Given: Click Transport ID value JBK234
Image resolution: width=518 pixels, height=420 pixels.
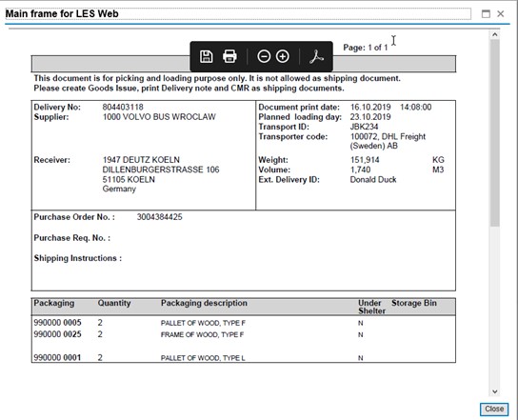Looking at the screenshot, I should pos(364,127).
